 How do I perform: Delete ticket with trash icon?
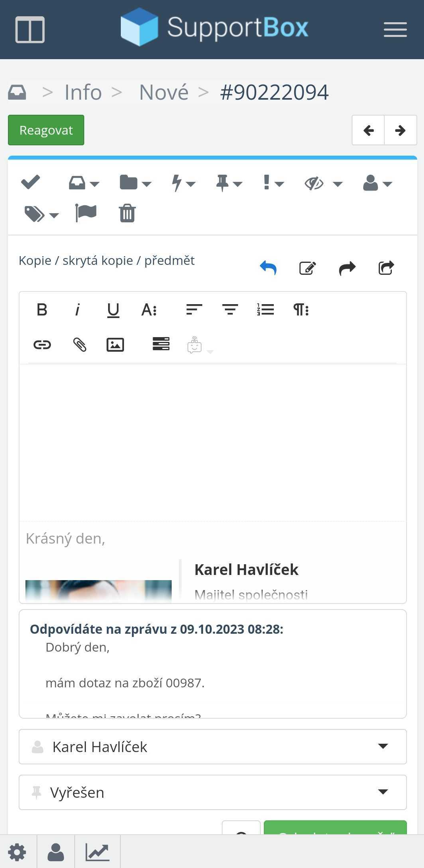click(x=127, y=213)
